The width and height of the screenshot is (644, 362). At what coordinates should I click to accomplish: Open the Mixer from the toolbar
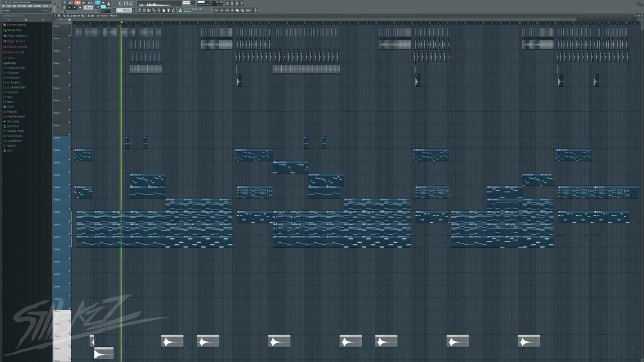click(158, 10)
